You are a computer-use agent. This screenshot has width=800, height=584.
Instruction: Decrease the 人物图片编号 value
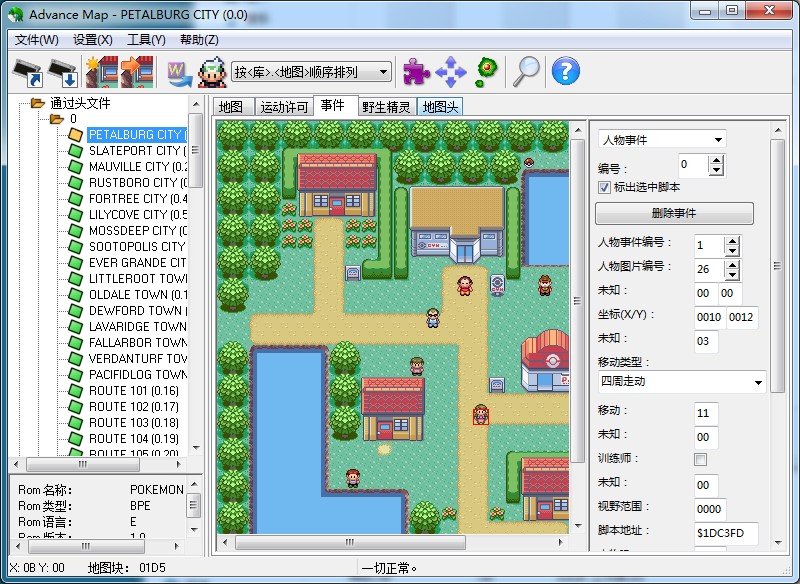point(733,274)
